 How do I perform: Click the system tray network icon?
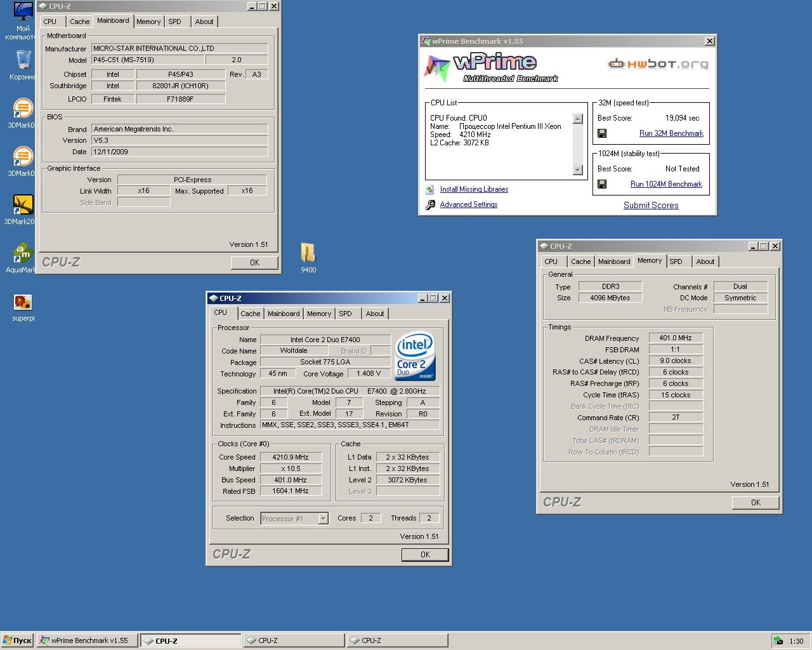click(778, 640)
